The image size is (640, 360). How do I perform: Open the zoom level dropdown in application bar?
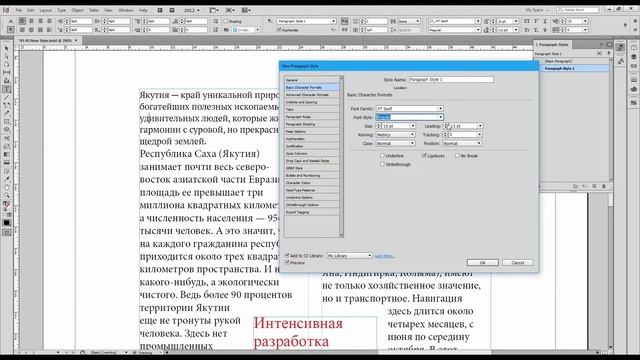[198, 10]
